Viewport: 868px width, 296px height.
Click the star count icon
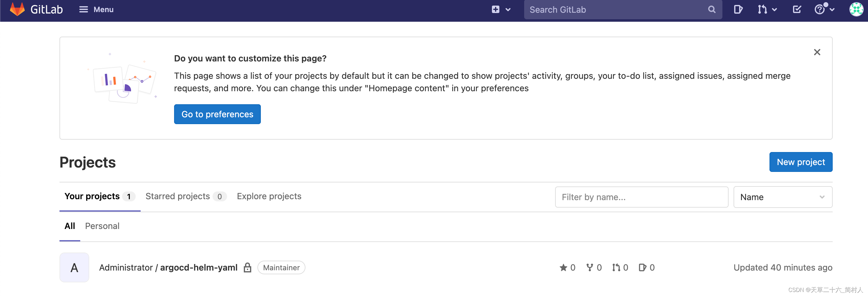563,267
